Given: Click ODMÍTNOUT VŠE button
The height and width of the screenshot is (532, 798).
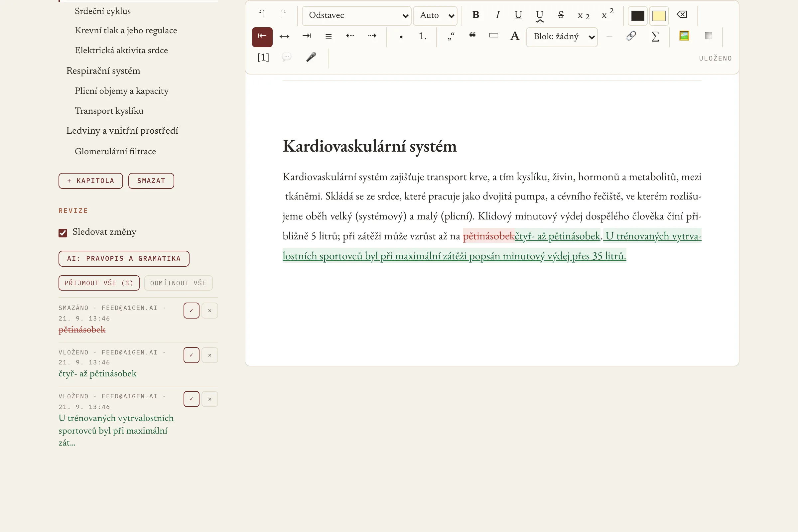Looking at the screenshot, I should click(x=179, y=283).
